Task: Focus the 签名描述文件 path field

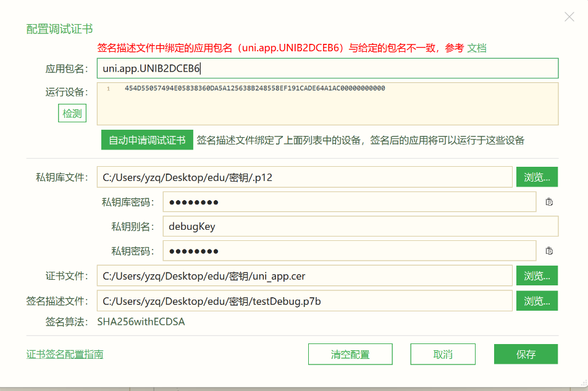Action: point(304,301)
